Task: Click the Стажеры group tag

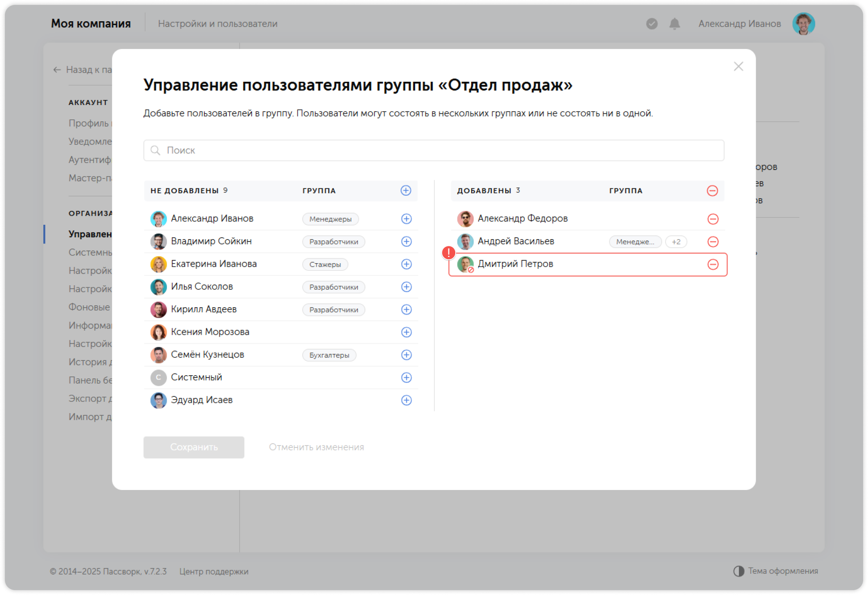Action: (x=325, y=264)
